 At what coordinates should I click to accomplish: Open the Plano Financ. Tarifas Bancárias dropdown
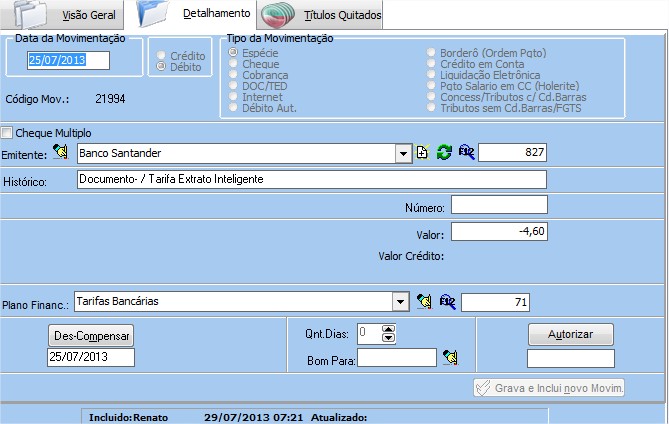tap(401, 300)
